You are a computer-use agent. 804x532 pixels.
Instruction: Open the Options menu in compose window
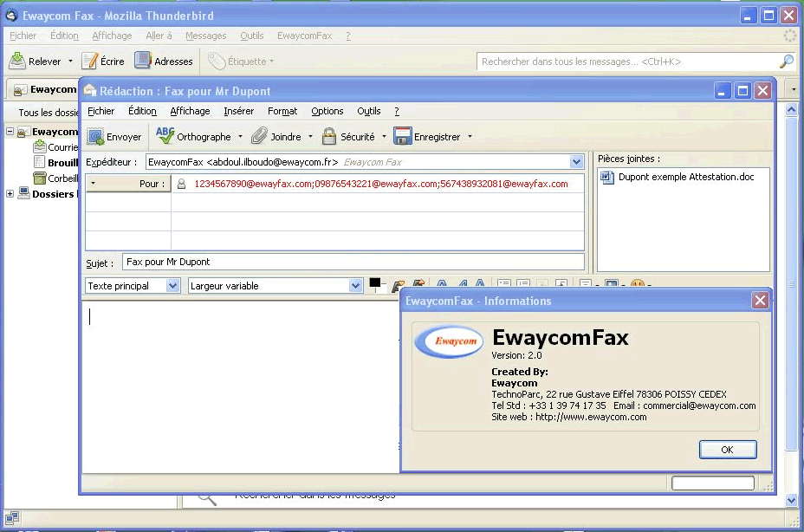(x=327, y=111)
